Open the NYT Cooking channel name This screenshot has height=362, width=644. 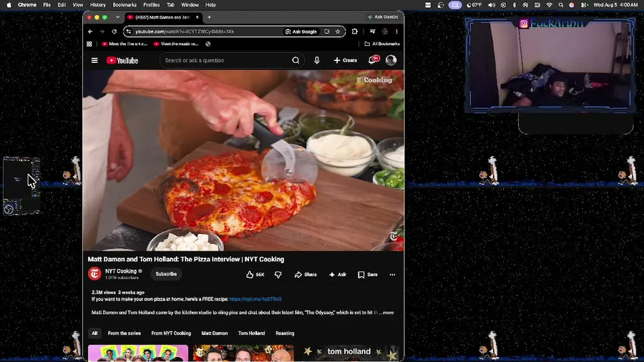(x=121, y=271)
